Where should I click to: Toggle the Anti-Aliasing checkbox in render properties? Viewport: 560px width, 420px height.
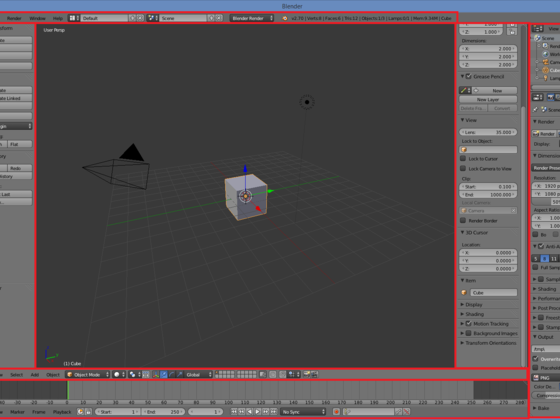pyautogui.click(x=541, y=246)
